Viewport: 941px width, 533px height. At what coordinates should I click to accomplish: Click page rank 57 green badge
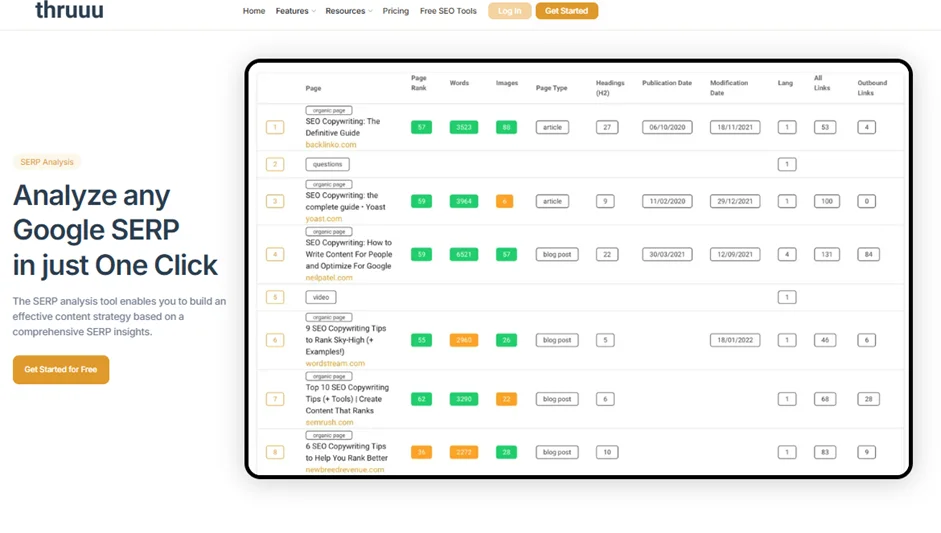tap(421, 127)
